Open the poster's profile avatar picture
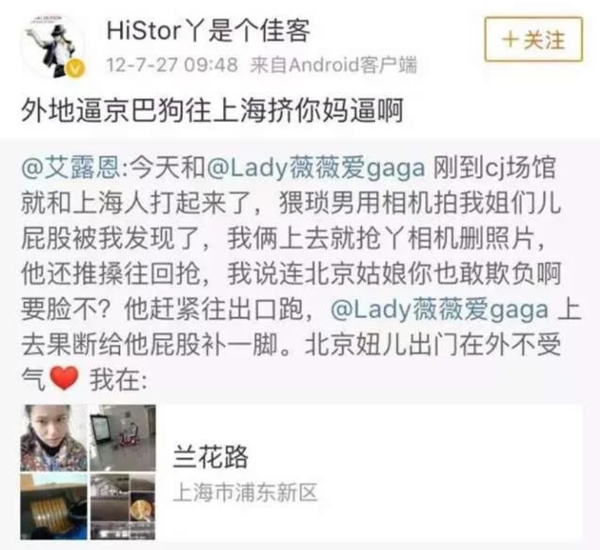The height and width of the screenshot is (550, 600). [53, 46]
